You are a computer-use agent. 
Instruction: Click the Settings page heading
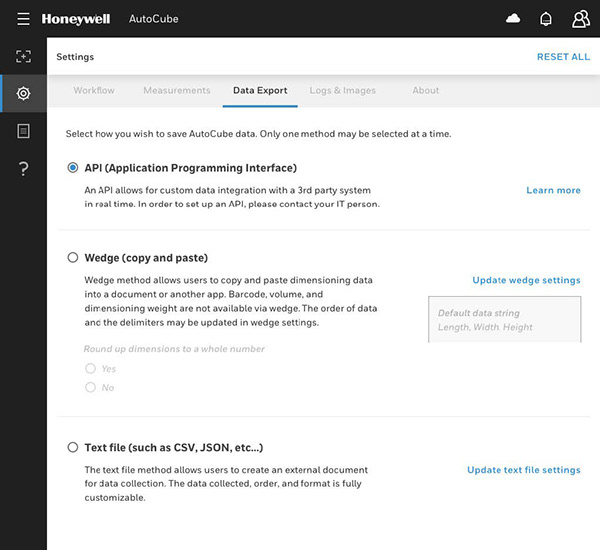pos(75,57)
